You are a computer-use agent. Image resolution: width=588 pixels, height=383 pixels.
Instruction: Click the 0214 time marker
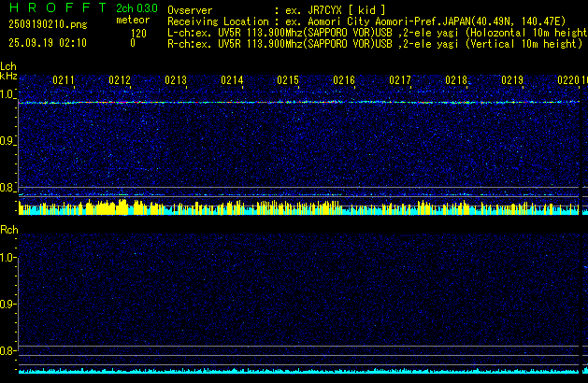click(232, 81)
